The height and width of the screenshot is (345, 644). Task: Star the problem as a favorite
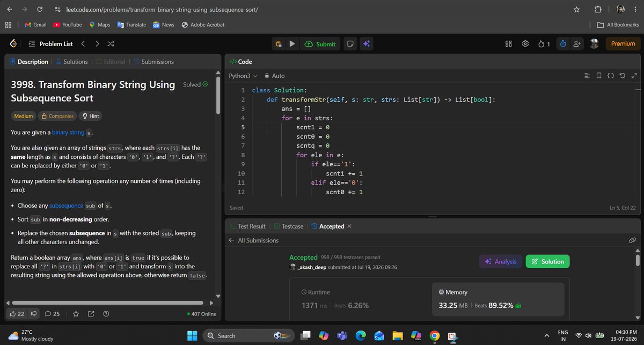(76, 314)
